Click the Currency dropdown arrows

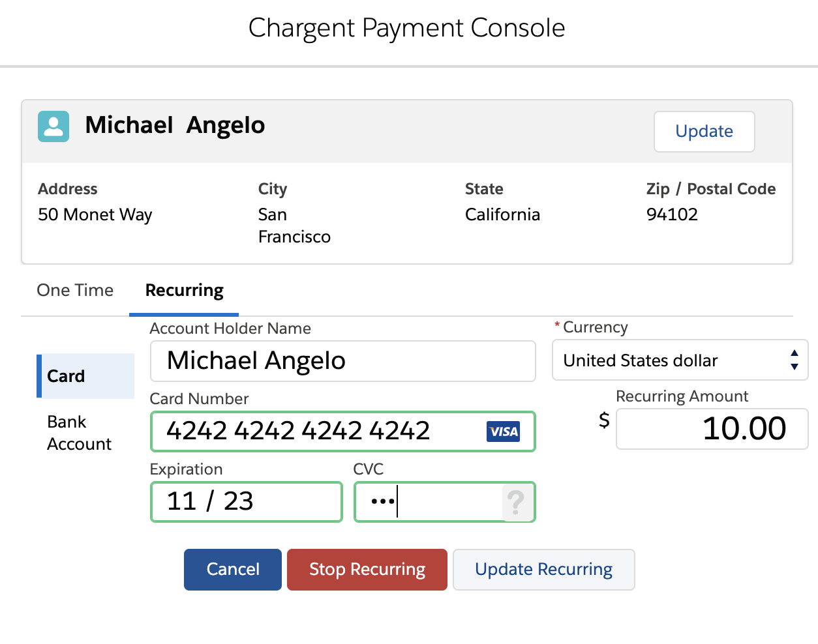click(x=794, y=360)
